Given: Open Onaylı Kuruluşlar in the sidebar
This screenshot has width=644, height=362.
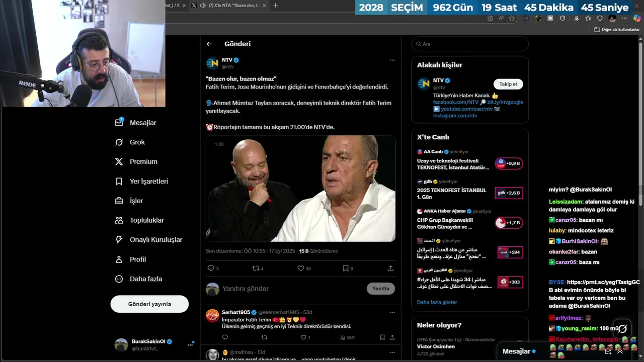Looking at the screenshot, I should coord(148,240).
